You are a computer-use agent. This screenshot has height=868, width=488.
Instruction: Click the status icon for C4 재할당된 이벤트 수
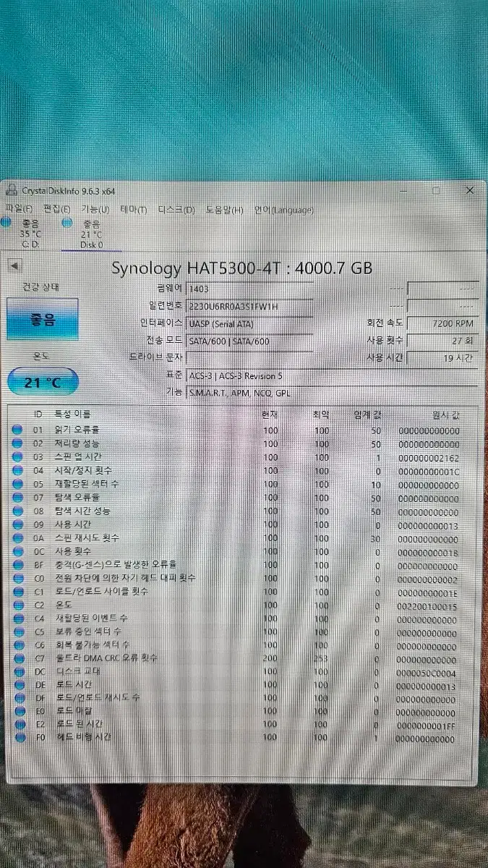coord(17,619)
